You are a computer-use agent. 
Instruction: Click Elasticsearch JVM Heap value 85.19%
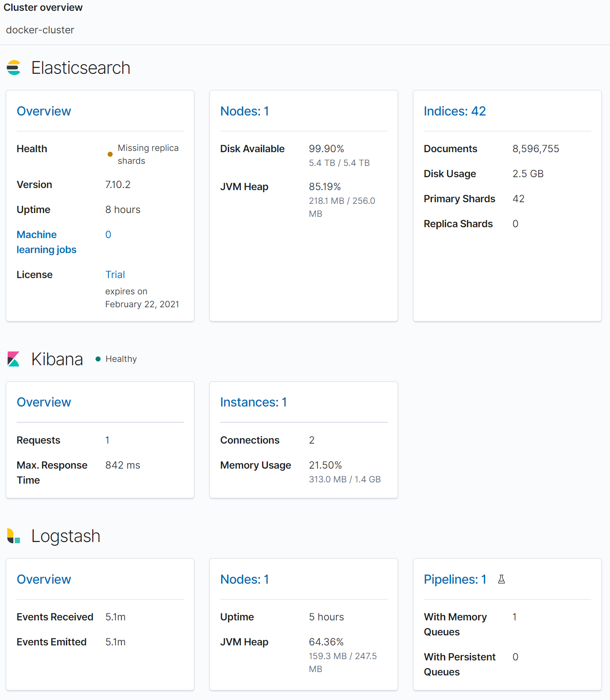pos(325,186)
